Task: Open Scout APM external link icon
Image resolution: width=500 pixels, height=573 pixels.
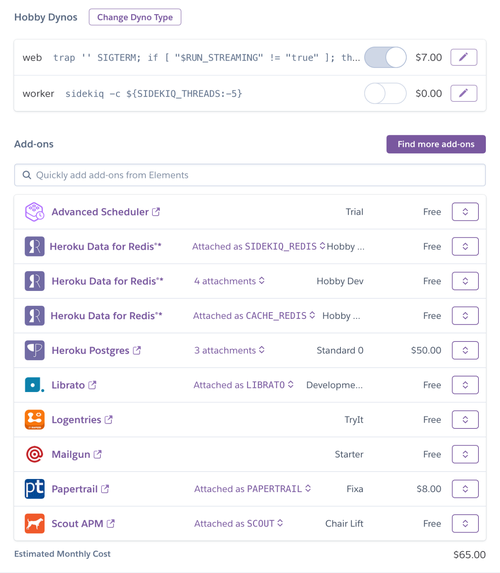Action: point(110,523)
